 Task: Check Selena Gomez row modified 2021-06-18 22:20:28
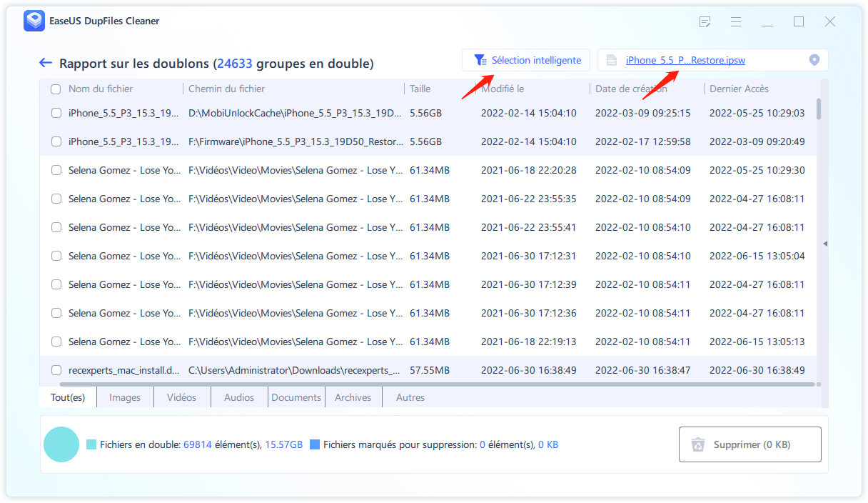[56, 170]
